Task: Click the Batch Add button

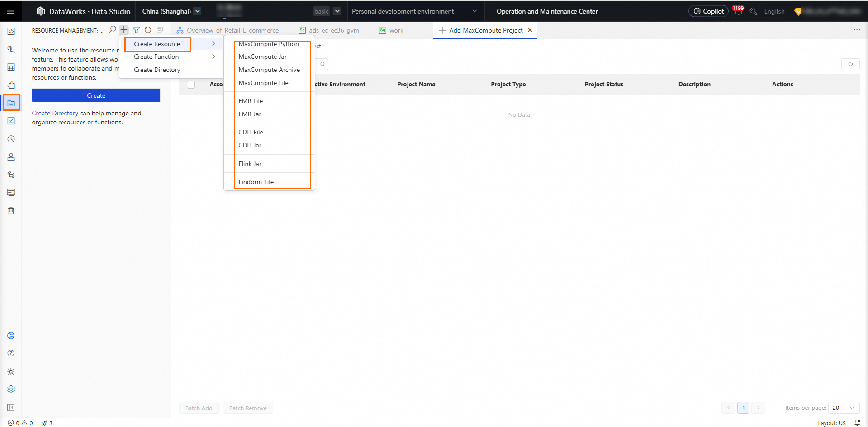Action: point(199,408)
